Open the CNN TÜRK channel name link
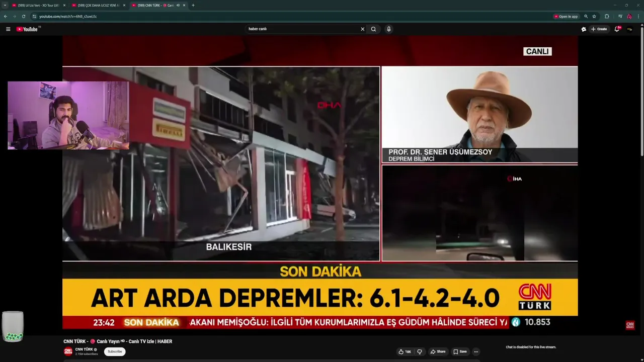The width and height of the screenshot is (644, 362). coord(84,349)
